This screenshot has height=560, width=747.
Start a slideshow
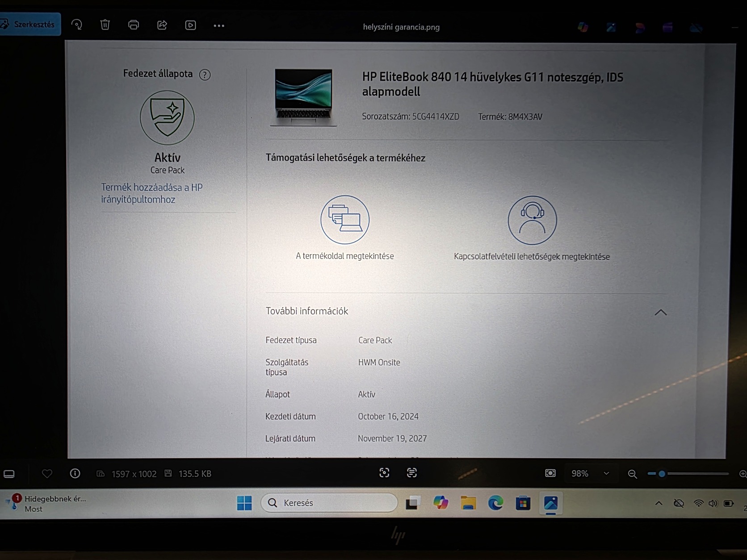coord(190,25)
